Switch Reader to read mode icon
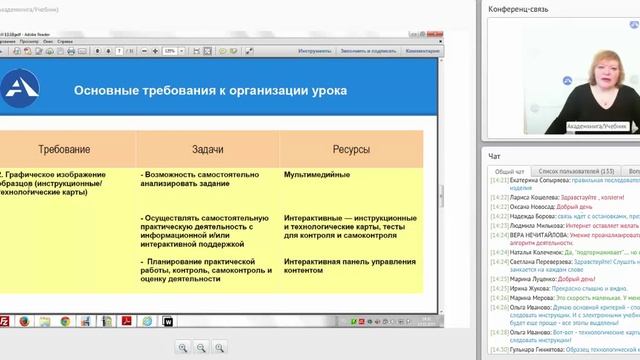The image size is (640, 360). pos(249,51)
